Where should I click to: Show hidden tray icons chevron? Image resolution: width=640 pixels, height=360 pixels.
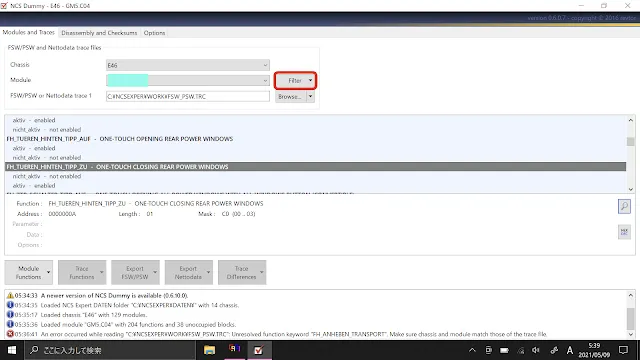coord(472,350)
